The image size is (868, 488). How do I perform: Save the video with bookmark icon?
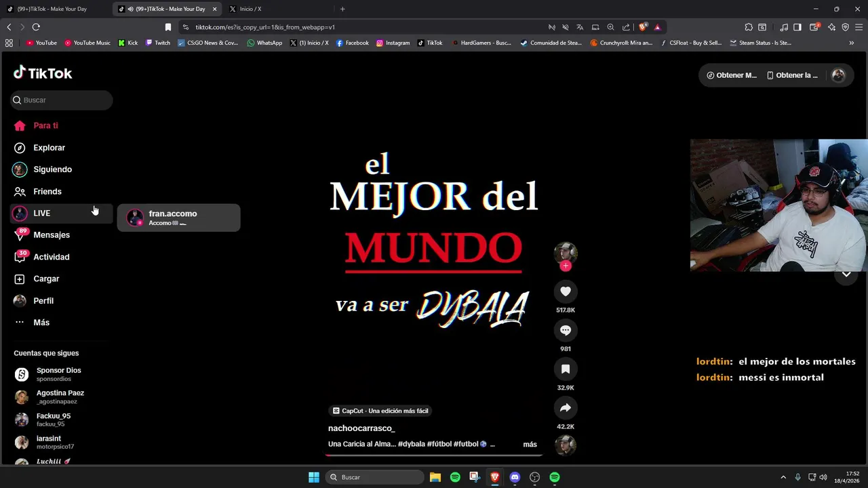tap(566, 369)
